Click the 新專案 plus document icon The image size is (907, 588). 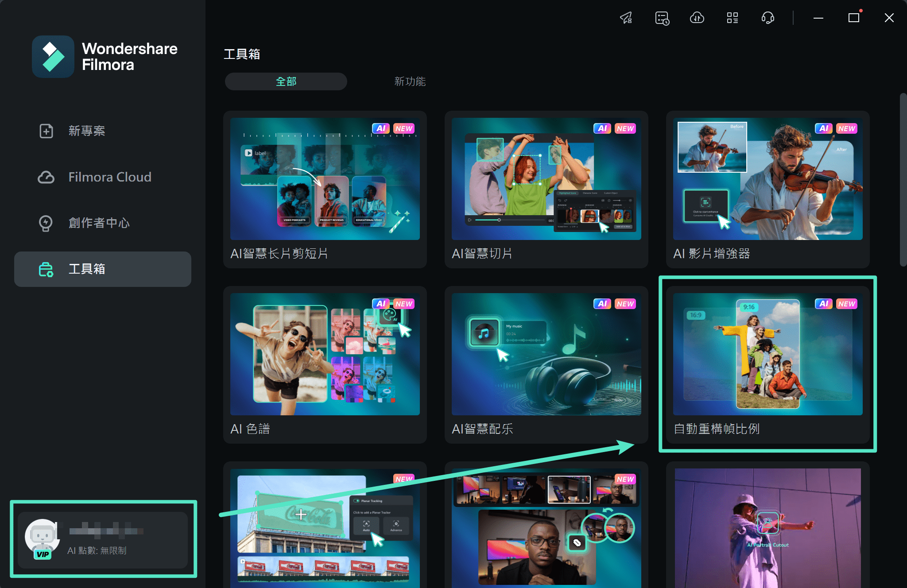46,131
